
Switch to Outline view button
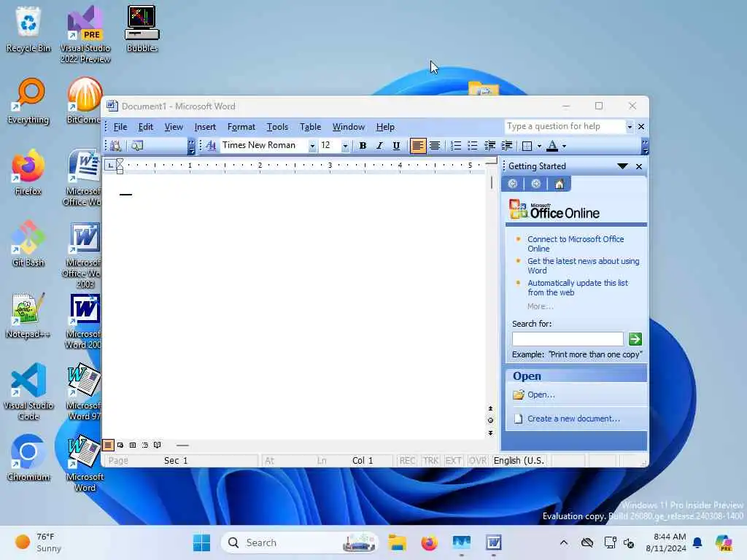(x=145, y=446)
